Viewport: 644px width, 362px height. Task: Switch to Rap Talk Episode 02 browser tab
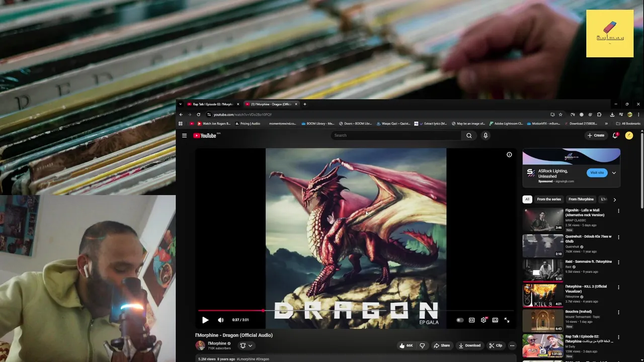[x=213, y=104]
